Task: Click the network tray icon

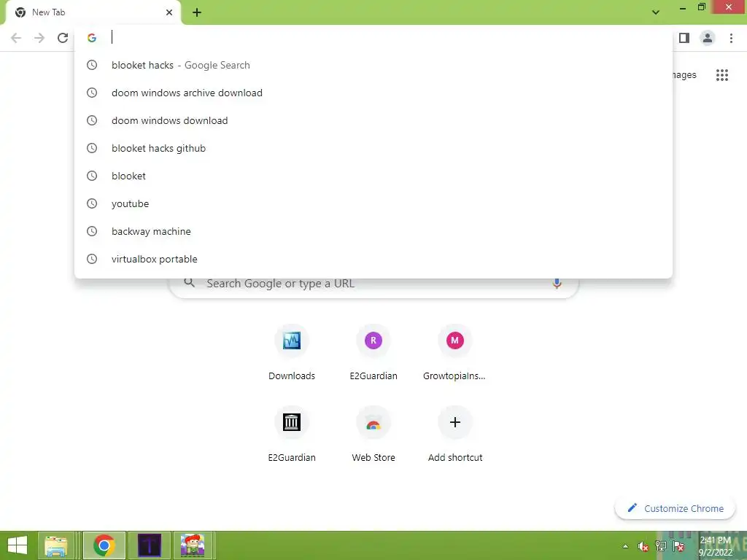Action: [661, 546]
